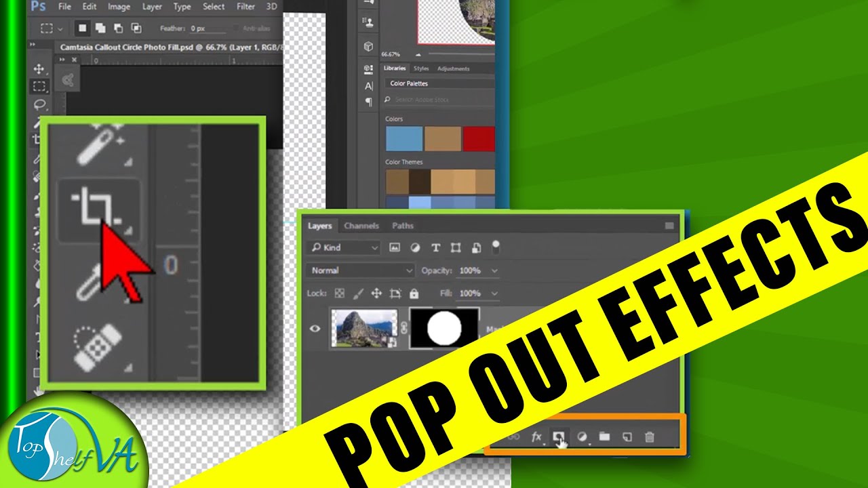Filter layers by smart objects icon
868x488 pixels.
coord(476,247)
